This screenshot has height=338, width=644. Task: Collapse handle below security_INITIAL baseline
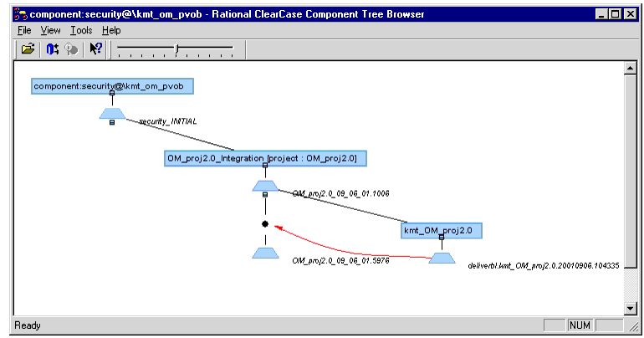tap(112, 122)
